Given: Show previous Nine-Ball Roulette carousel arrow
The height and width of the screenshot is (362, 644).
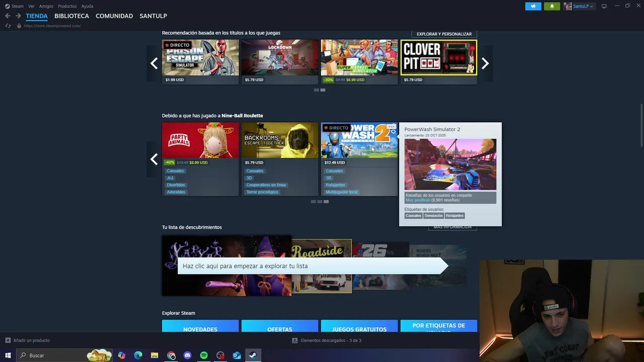Looking at the screenshot, I should pyautogui.click(x=154, y=159).
